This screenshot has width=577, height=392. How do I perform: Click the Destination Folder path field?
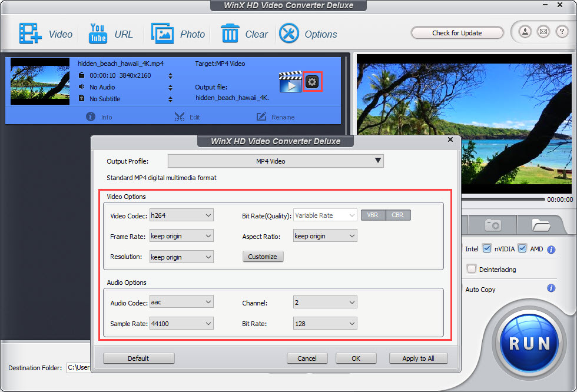(78, 367)
